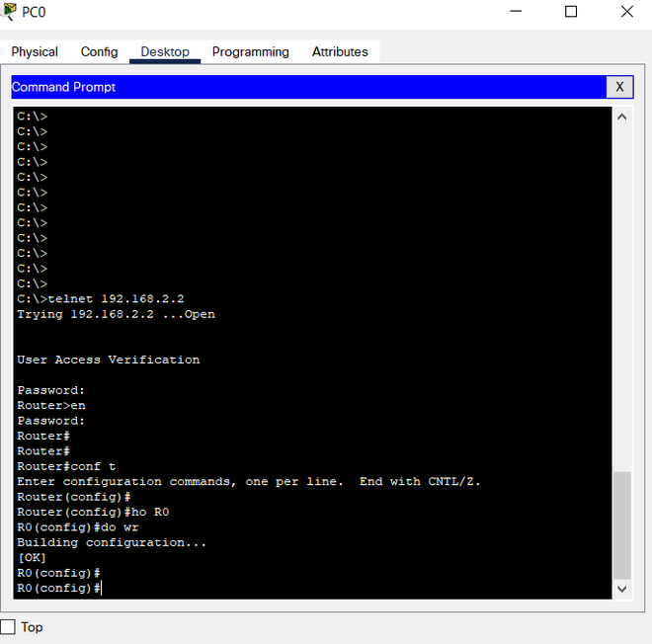Viewport: 652px width, 644px height.
Task: Click the scrollbar track above the thumb
Action: 621,296
